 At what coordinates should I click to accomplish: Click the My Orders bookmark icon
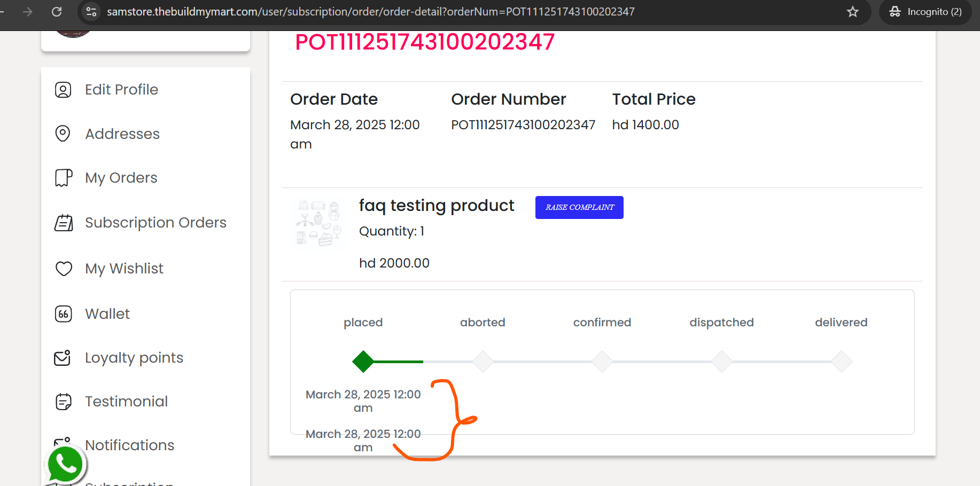pyautogui.click(x=64, y=178)
